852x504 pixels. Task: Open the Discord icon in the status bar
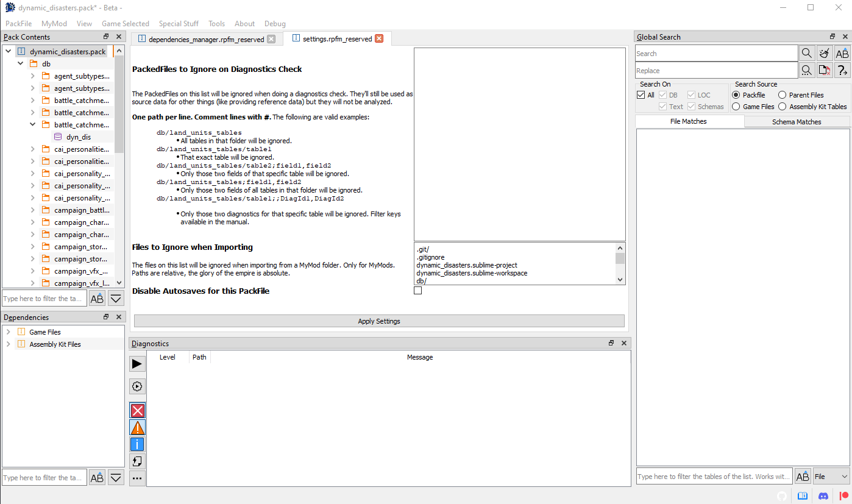click(x=823, y=496)
